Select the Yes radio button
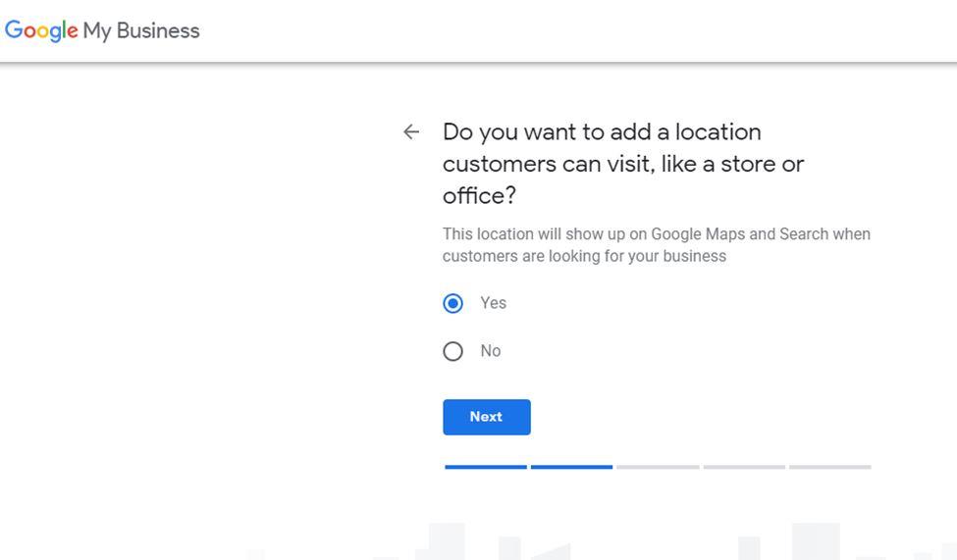The width and height of the screenshot is (957, 560). [452, 304]
